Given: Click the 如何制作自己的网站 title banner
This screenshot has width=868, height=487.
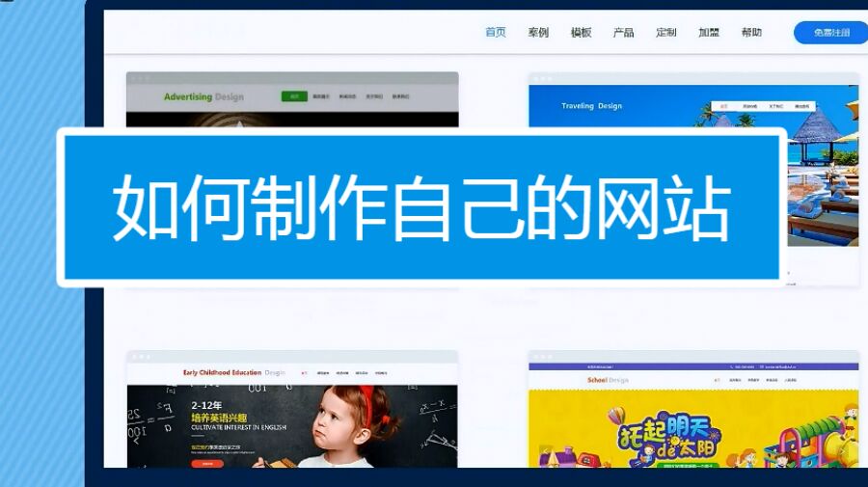Looking at the screenshot, I should tap(421, 207).
